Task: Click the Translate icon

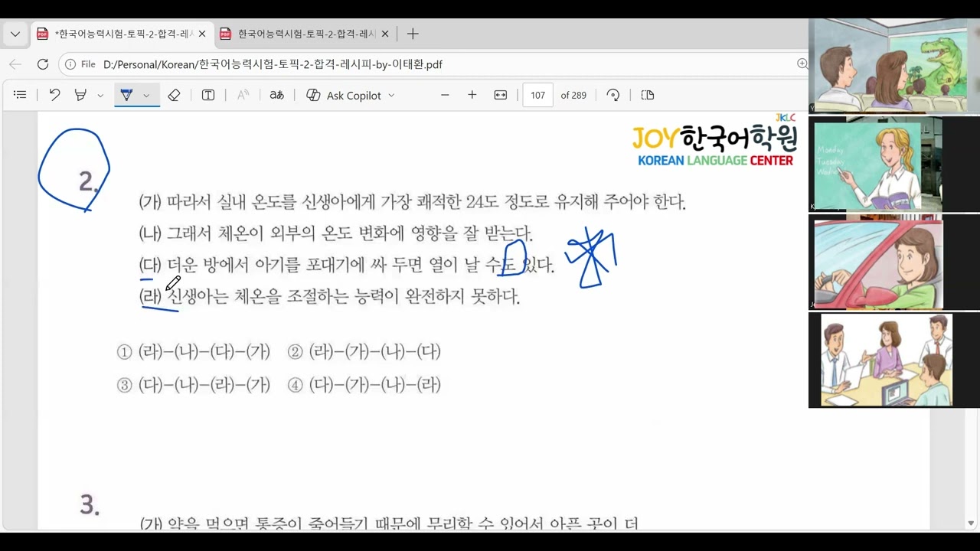Action: (x=277, y=95)
